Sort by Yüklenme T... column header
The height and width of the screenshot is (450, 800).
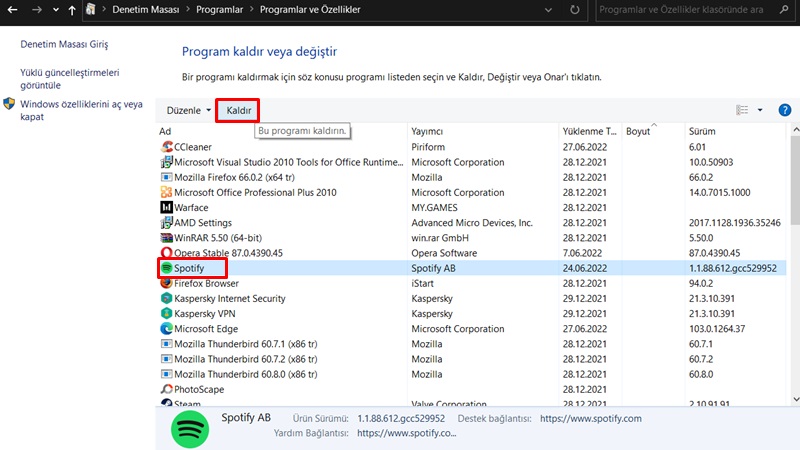coord(590,131)
